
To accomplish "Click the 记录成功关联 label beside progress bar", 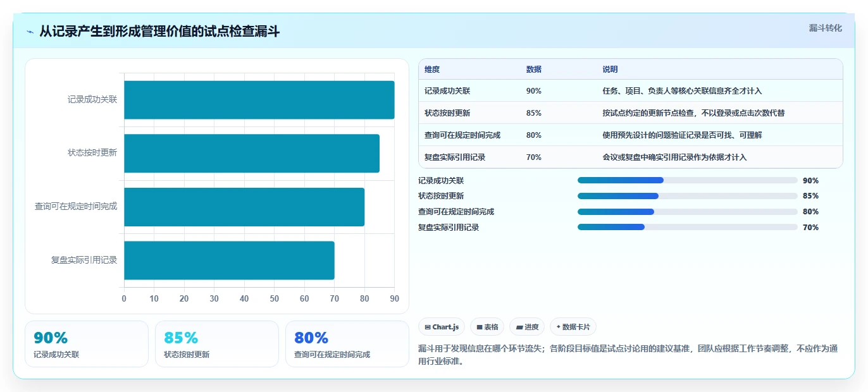I will click(441, 181).
